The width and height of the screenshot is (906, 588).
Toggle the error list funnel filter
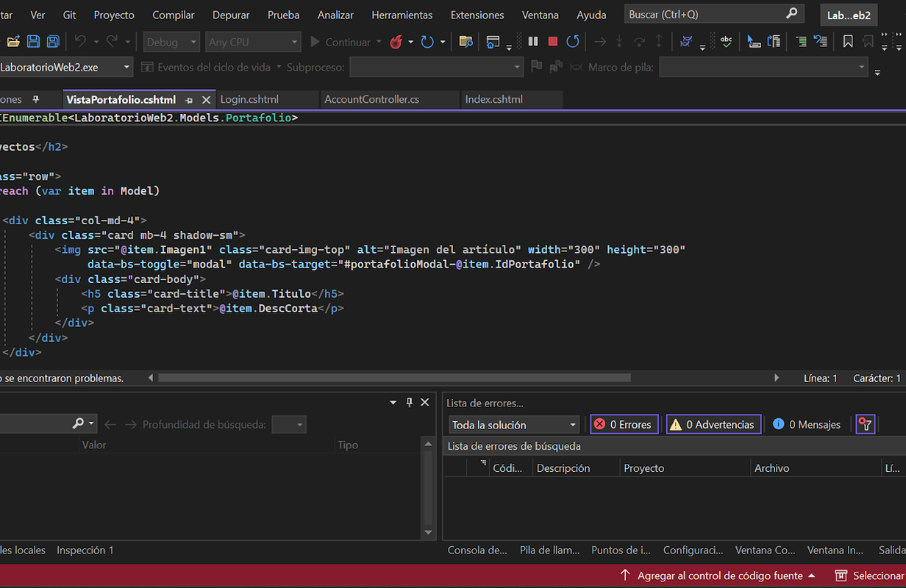pyautogui.click(x=866, y=424)
